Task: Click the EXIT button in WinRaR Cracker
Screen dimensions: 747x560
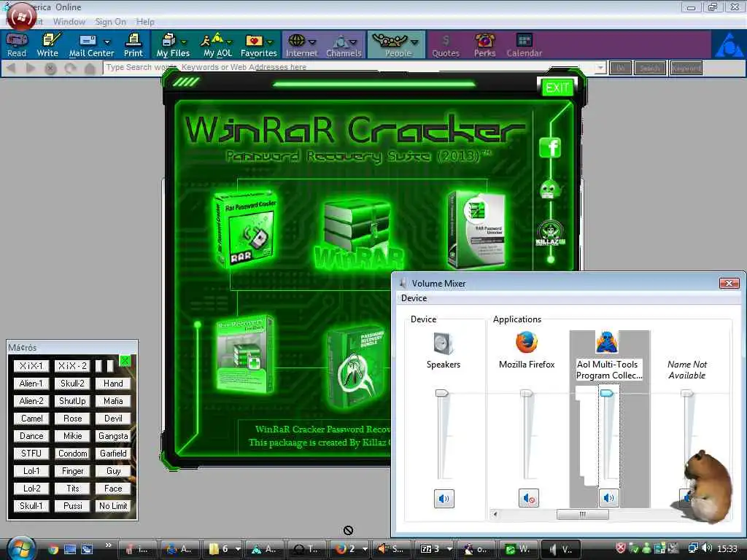Action: coord(557,87)
